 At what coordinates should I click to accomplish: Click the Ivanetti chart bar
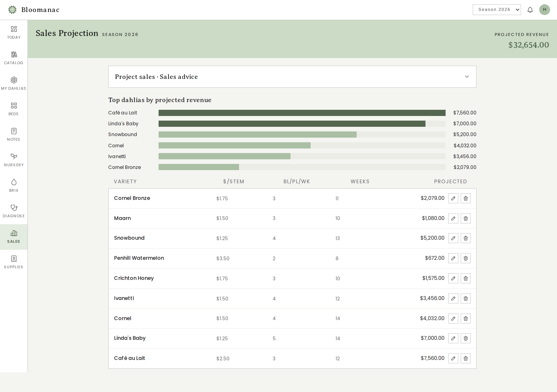pyautogui.click(x=224, y=156)
